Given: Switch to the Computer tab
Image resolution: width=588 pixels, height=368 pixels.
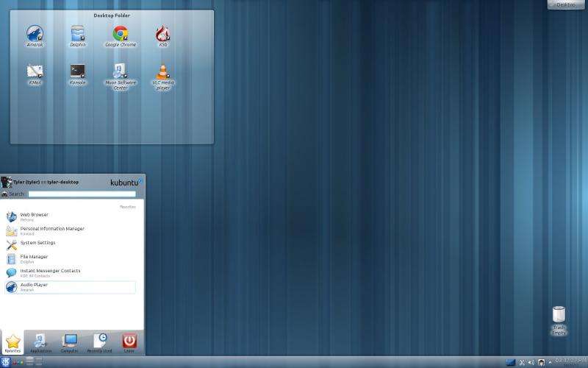Looking at the screenshot, I should point(69,342).
